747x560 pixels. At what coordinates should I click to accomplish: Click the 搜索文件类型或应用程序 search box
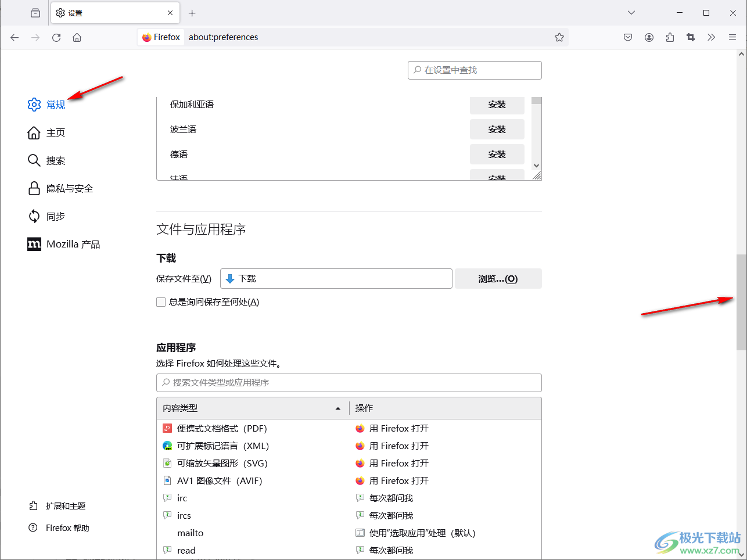click(x=349, y=383)
